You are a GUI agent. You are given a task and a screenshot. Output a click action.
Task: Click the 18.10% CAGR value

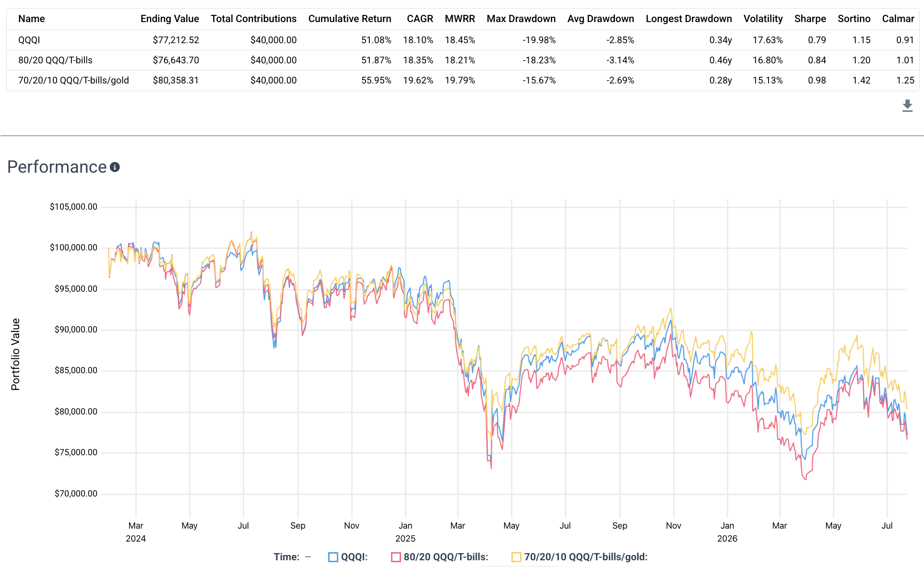tap(418, 40)
